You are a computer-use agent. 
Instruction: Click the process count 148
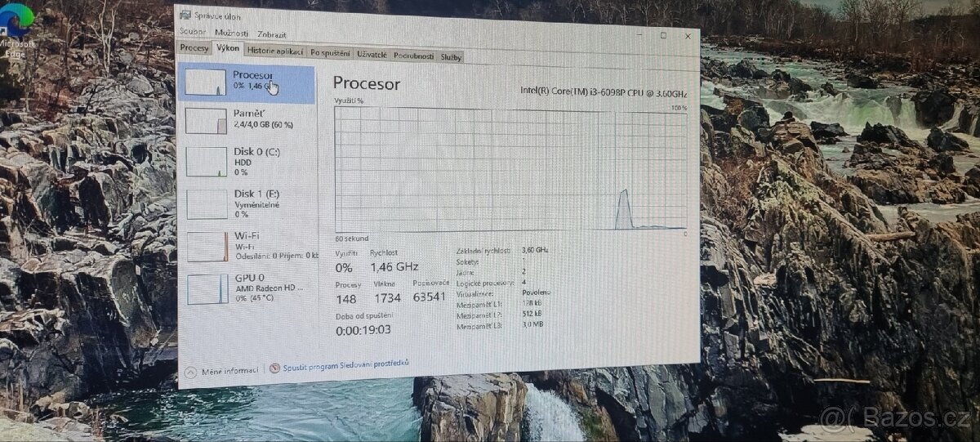pyautogui.click(x=346, y=299)
